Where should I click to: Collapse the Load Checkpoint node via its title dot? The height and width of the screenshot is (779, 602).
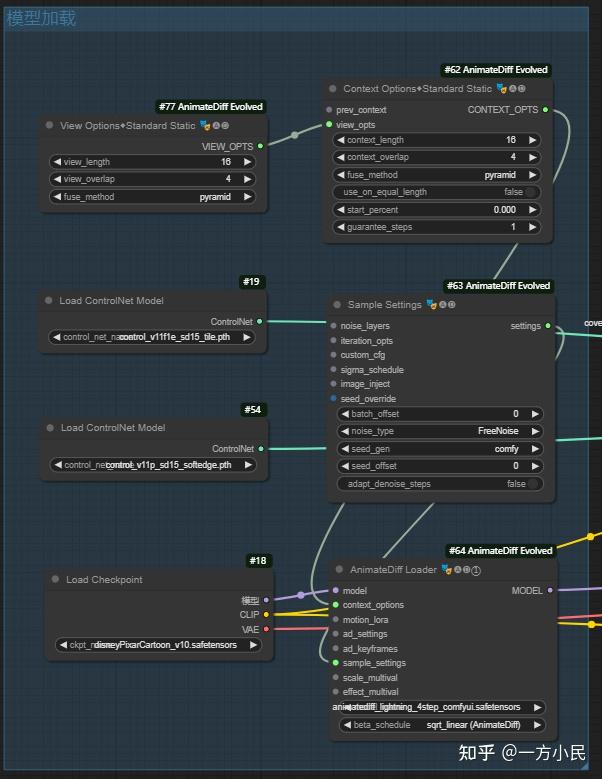coord(54,580)
